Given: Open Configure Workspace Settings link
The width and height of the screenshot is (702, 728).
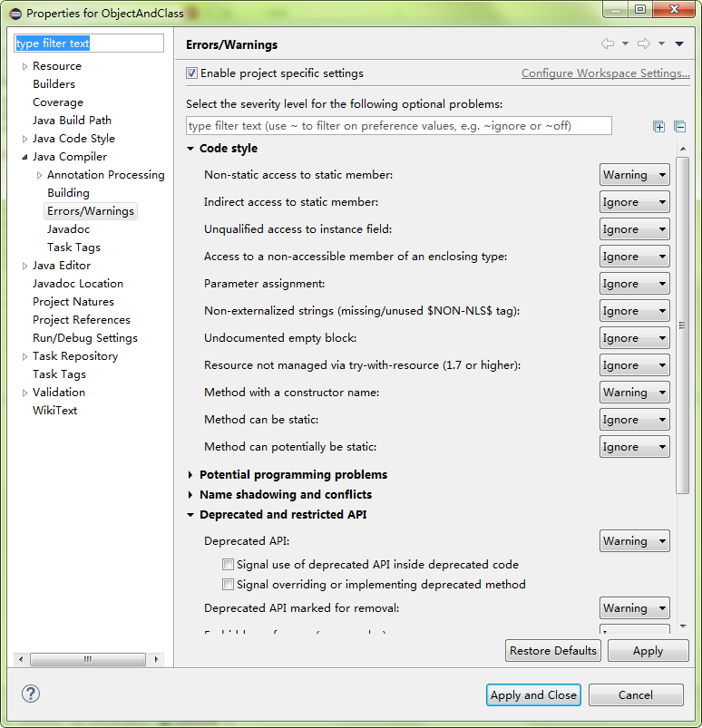Looking at the screenshot, I should pos(605,73).
